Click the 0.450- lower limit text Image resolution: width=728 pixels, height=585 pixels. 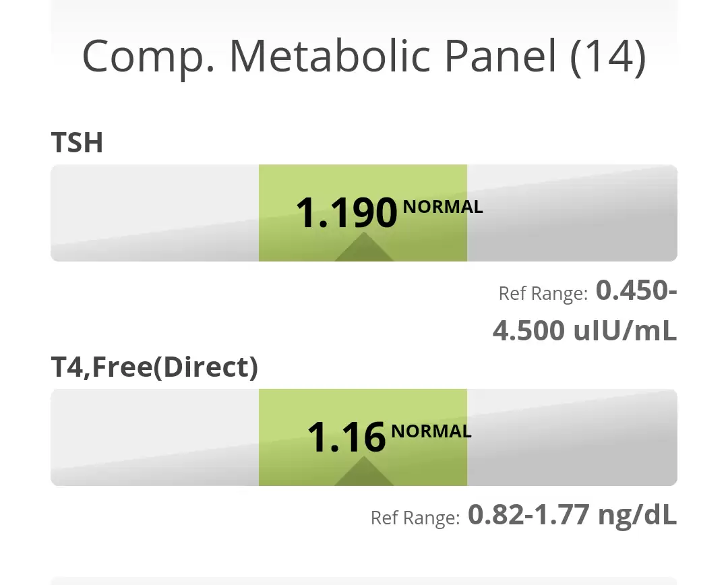(636, 291)
